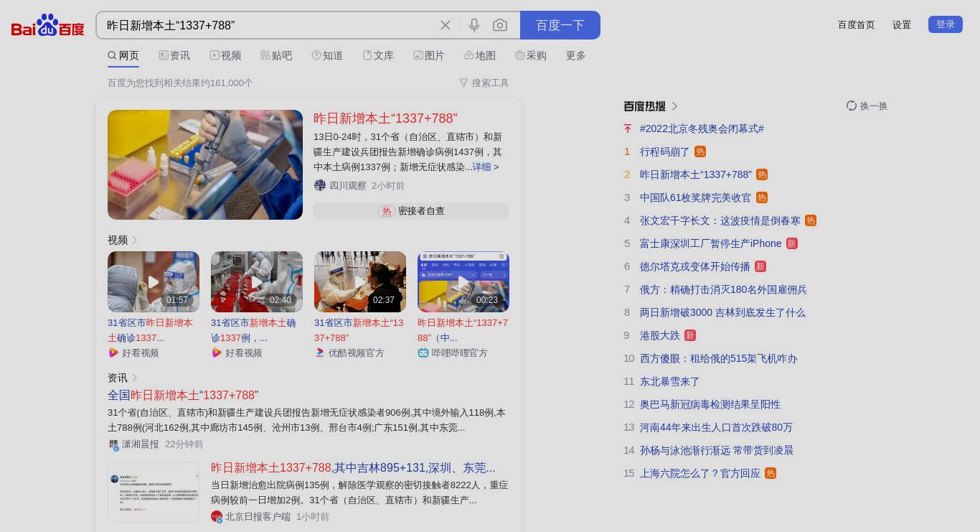Expand the 资讯 section header
The image size is (980, 532).
pyautogui.click(x=123, y=378)
